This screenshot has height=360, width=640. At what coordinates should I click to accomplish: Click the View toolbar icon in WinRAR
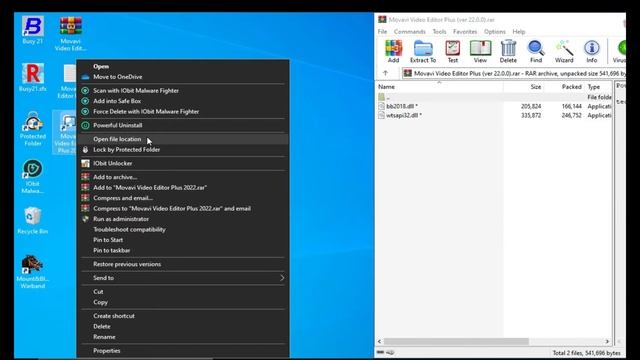coord(480,51)
